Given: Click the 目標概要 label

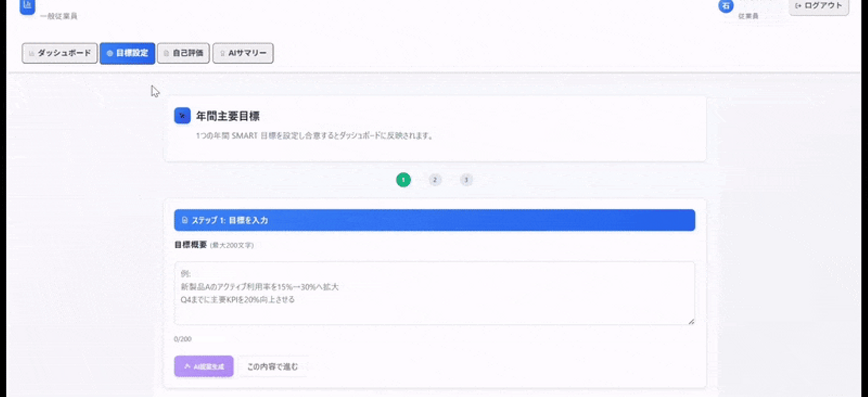Looking at the screenshot, I should click(x=190, y=245).
